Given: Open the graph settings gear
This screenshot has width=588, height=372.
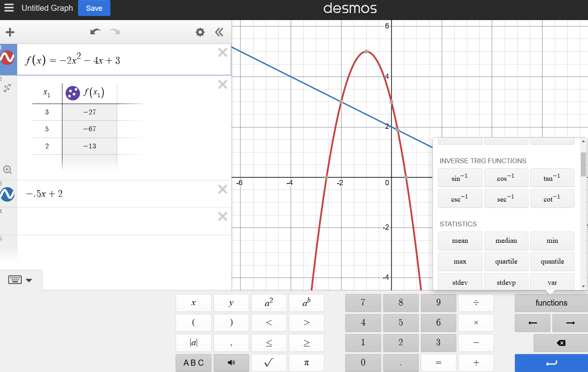Looking at the screenshot, I should click(200, 32).
